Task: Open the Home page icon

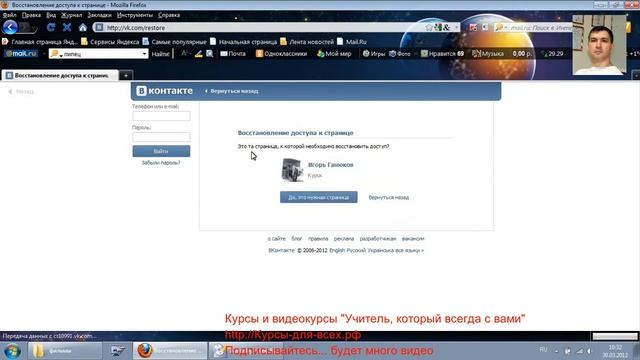Action: tap(83, 27)
